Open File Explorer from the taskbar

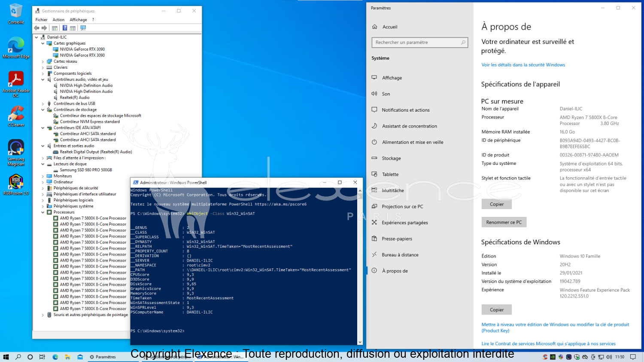(67, 357)
